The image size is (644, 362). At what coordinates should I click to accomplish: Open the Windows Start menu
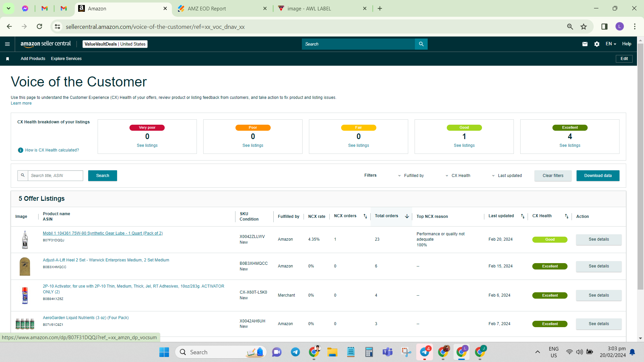[164, 352]
